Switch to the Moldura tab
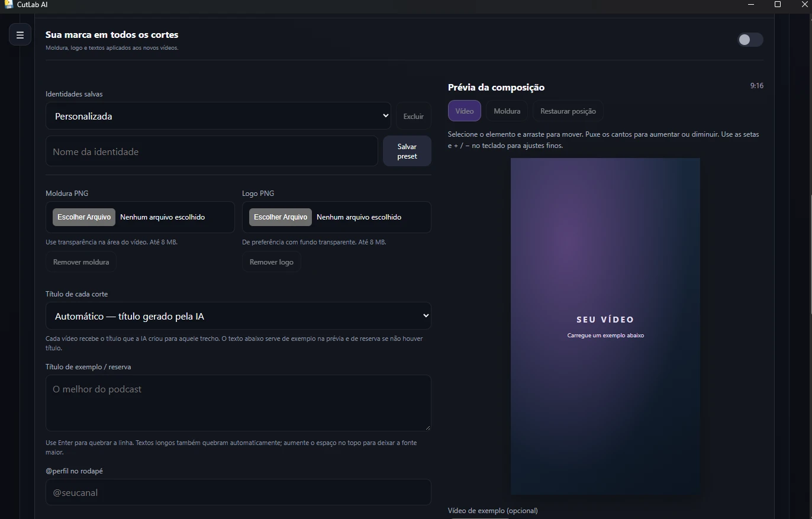812x519 pixels. pyautogui.click(x=507, y=111)
